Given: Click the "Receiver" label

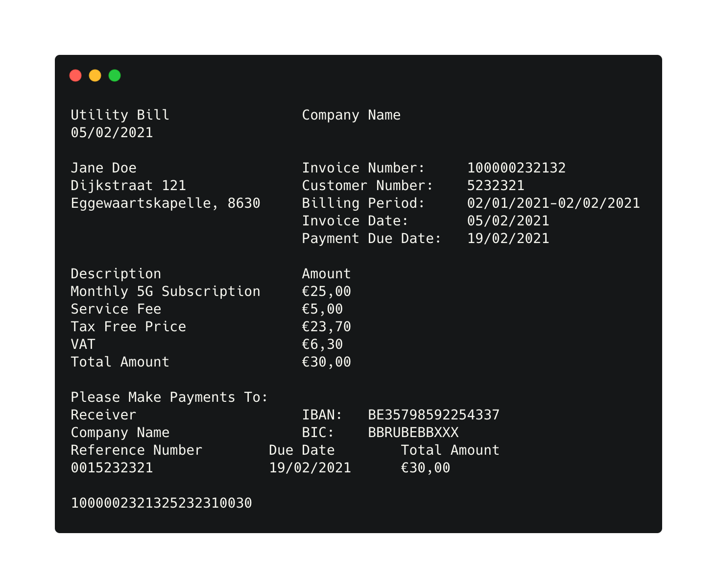Looking at the screenshot, I should [103, 415].
